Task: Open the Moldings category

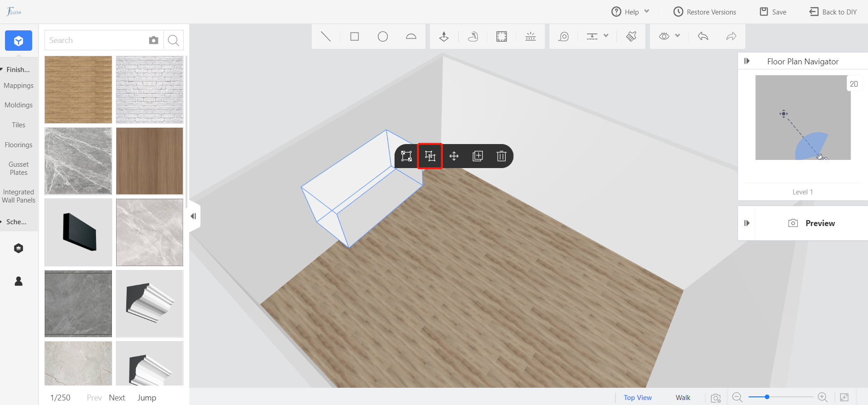Action: pos(19,105)
